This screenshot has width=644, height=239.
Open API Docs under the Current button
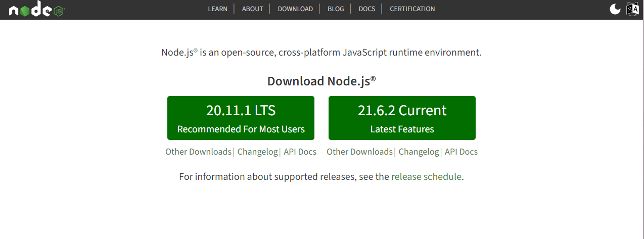pyautogui.click(x=461, y=152)
